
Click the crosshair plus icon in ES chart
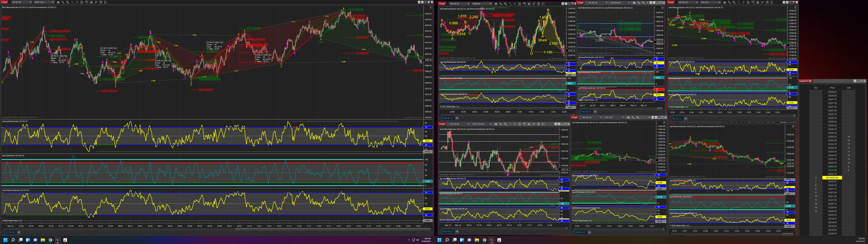point(77,2)
